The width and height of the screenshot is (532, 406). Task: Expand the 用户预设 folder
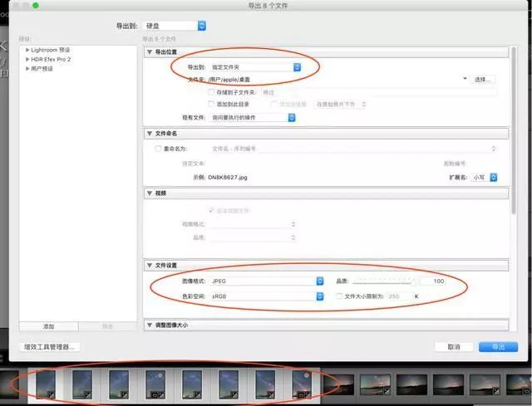27,69
